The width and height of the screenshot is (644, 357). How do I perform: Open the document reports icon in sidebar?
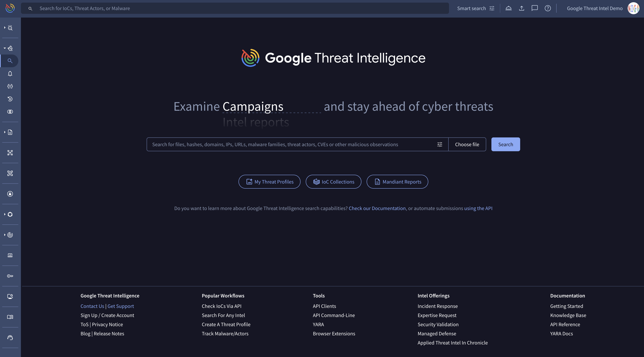tap(10, 132)
